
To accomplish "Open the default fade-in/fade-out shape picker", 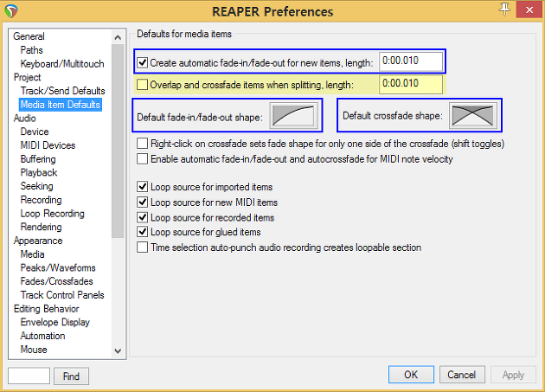I will pos(294,116).
